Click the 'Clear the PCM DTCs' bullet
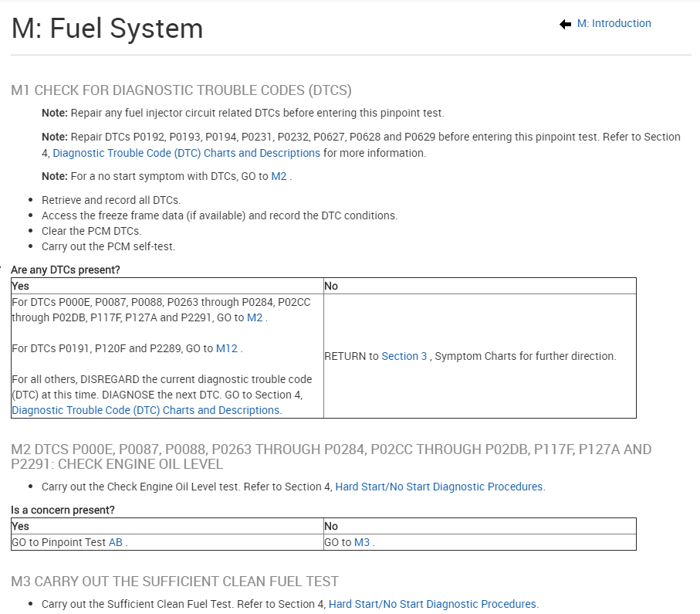This screenshot has height=614, width=700. 92,231
